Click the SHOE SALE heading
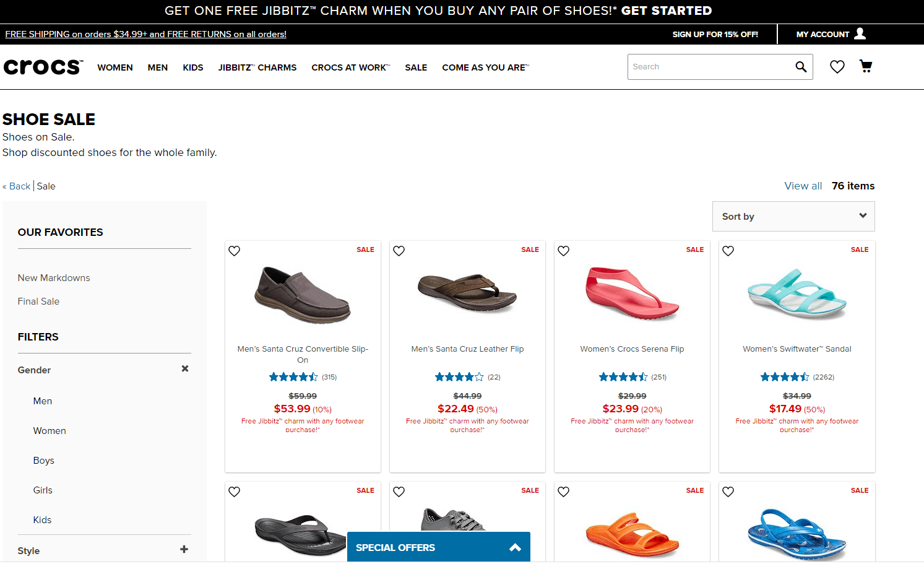The height and width of the screenshot is (564, 924). tap(49, 119)
